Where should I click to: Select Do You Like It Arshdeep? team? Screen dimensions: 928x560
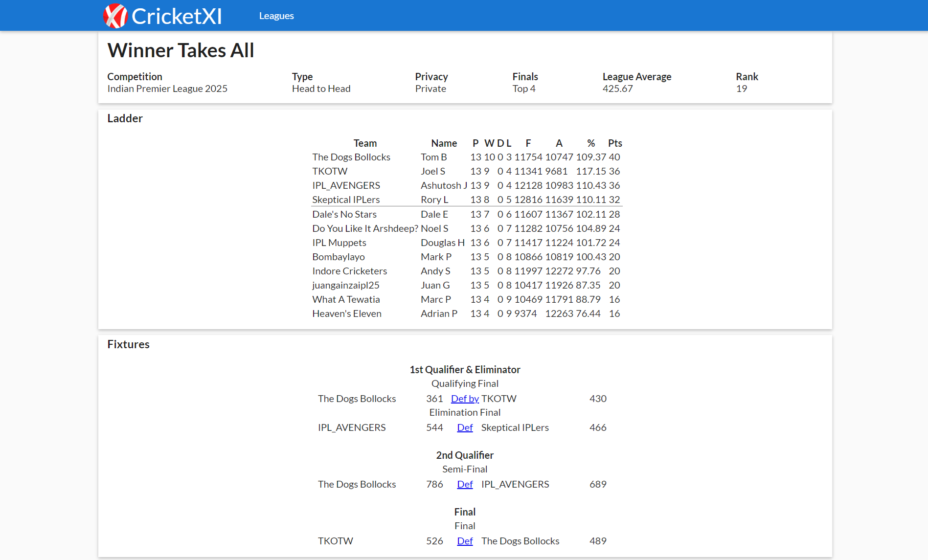[365, 228]
